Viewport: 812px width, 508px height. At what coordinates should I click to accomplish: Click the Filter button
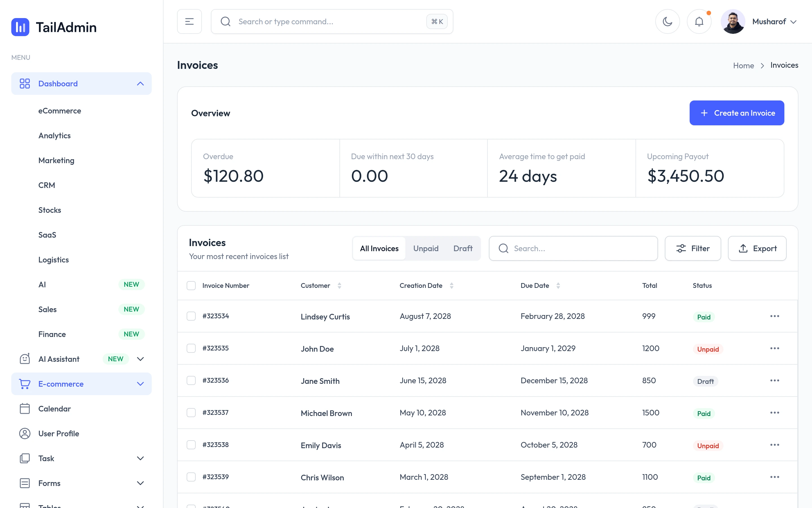[693, 248]
